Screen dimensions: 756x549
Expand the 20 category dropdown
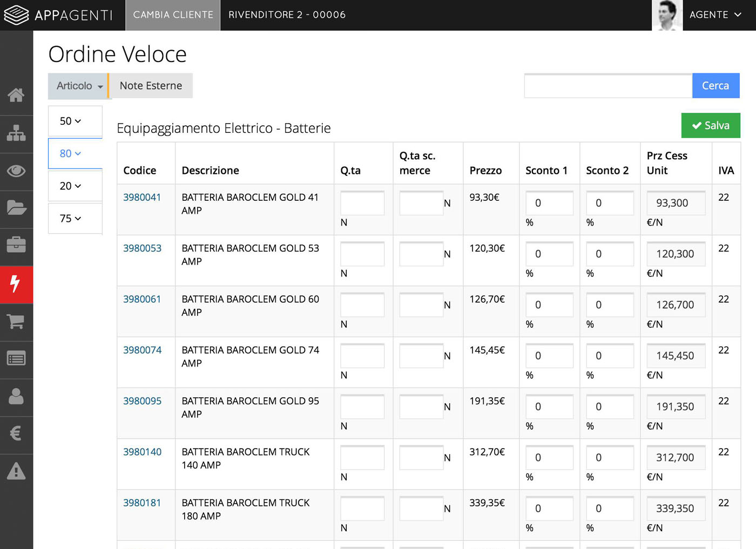[x=75, y=186]
